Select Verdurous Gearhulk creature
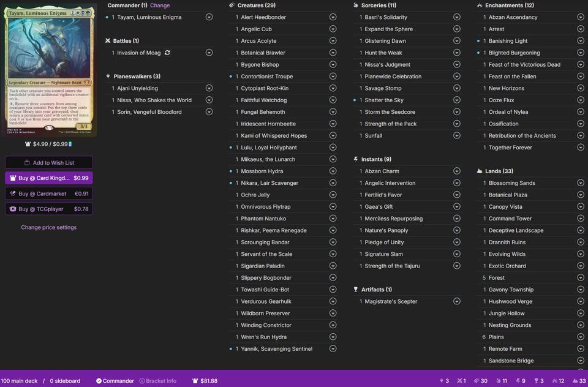 (x=266, y=301)
